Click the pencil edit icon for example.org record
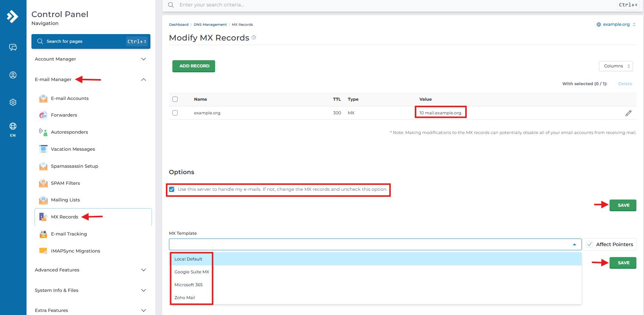This screenshot has height=315, width=644. pyautogui.click(x=628, y=113)
